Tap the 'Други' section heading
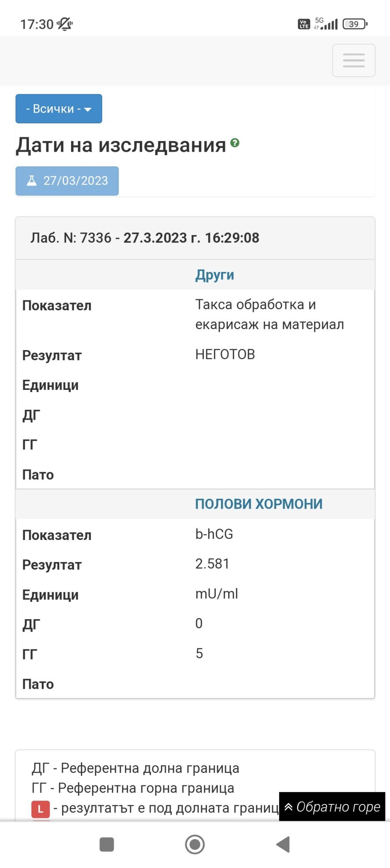 pos(214,275)
